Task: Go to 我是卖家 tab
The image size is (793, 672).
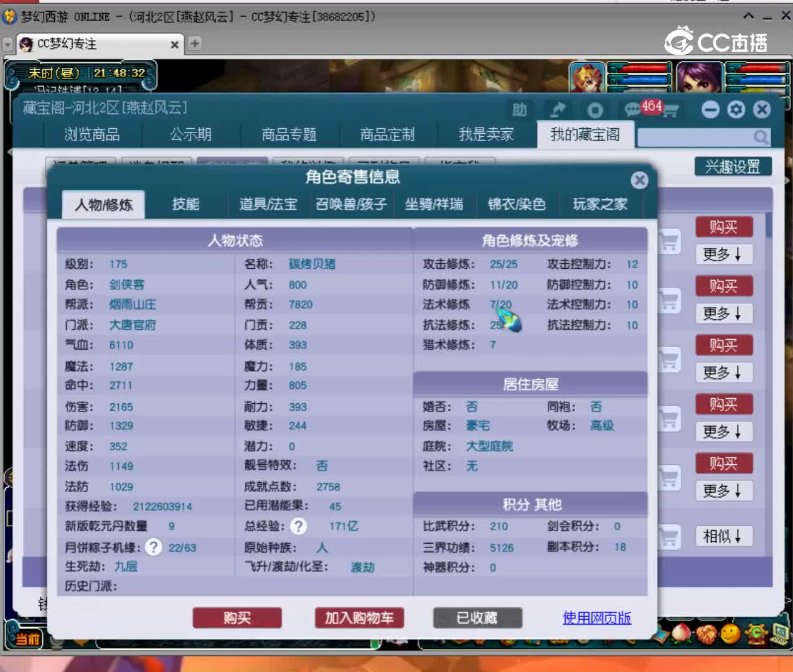Action: [487, 134]
